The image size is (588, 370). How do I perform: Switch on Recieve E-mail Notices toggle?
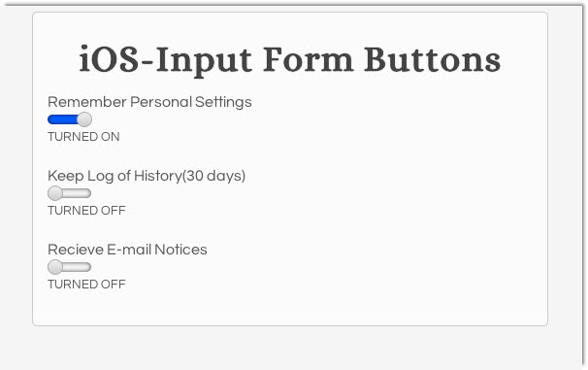(x=70, y=267)
